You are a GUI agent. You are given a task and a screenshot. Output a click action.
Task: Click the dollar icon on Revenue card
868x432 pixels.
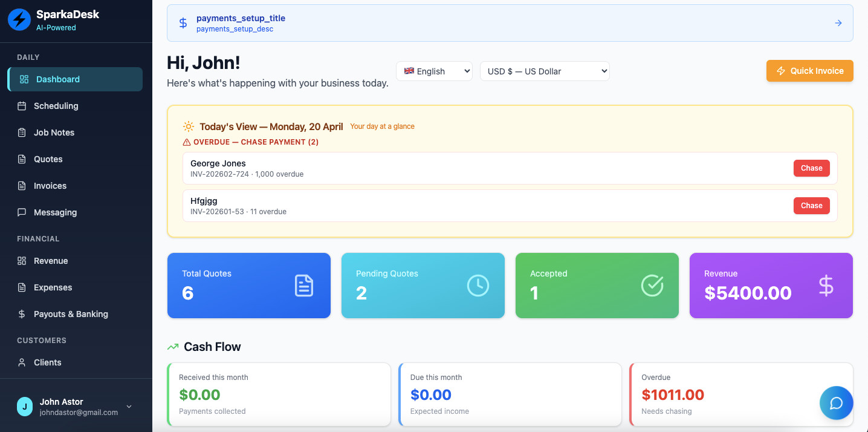tap(826, 286)
